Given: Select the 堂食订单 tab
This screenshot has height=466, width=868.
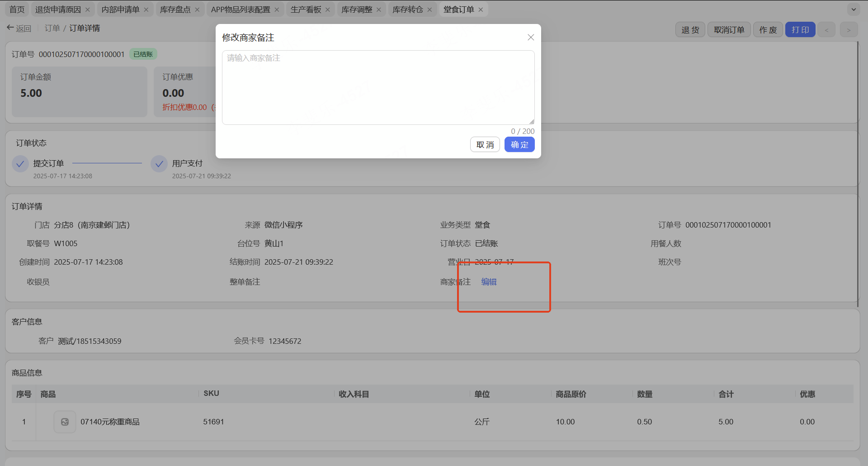Looking at the screenshot, I should 459,10.
